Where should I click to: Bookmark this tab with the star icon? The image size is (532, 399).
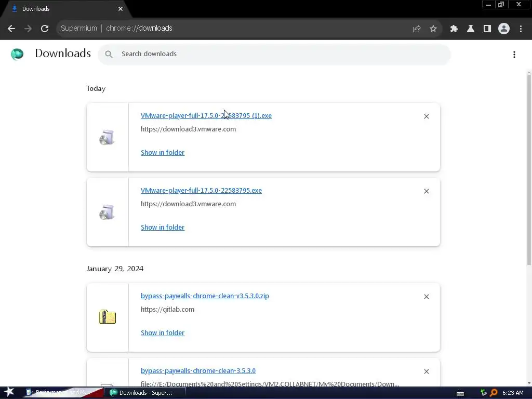(433, 29)
